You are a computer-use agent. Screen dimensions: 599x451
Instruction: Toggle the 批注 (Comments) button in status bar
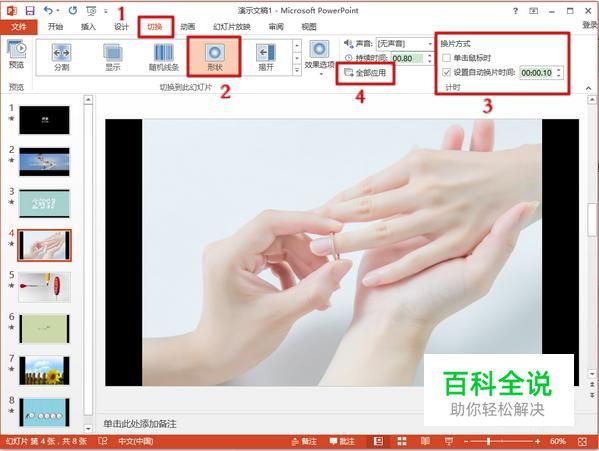[x=342, y=441]
